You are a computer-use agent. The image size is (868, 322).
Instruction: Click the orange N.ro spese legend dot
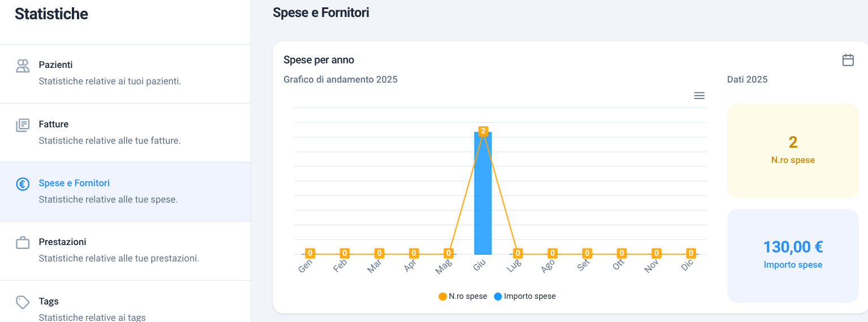click(442, 297)
